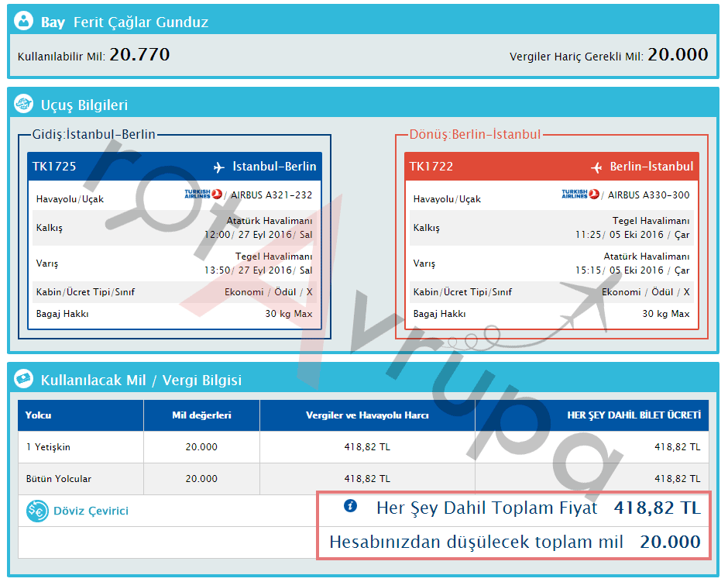Select return flight number TK1722
The height and width of the screenshot is (582, 728).
point(431,167)
